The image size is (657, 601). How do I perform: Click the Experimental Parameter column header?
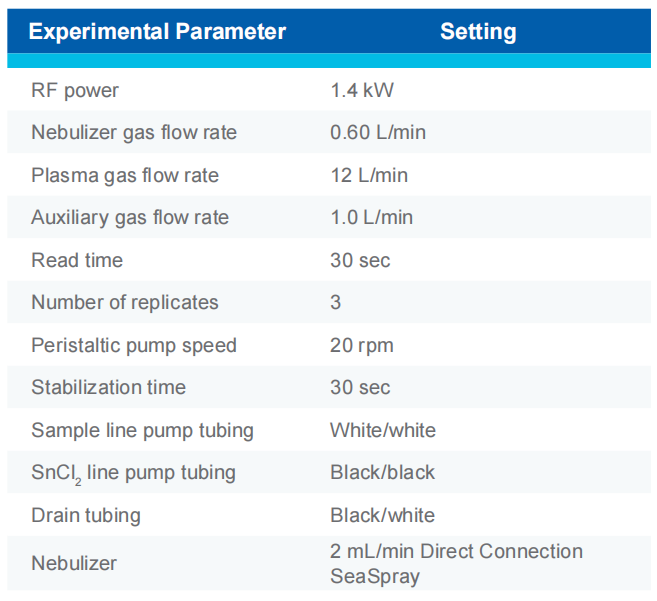[157, 31]
